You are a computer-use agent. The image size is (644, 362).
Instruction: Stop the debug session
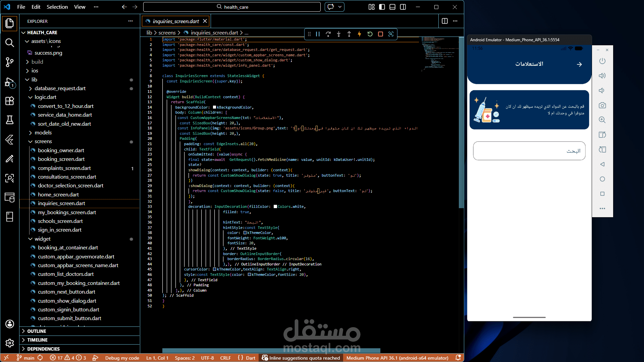click(380, 34)
